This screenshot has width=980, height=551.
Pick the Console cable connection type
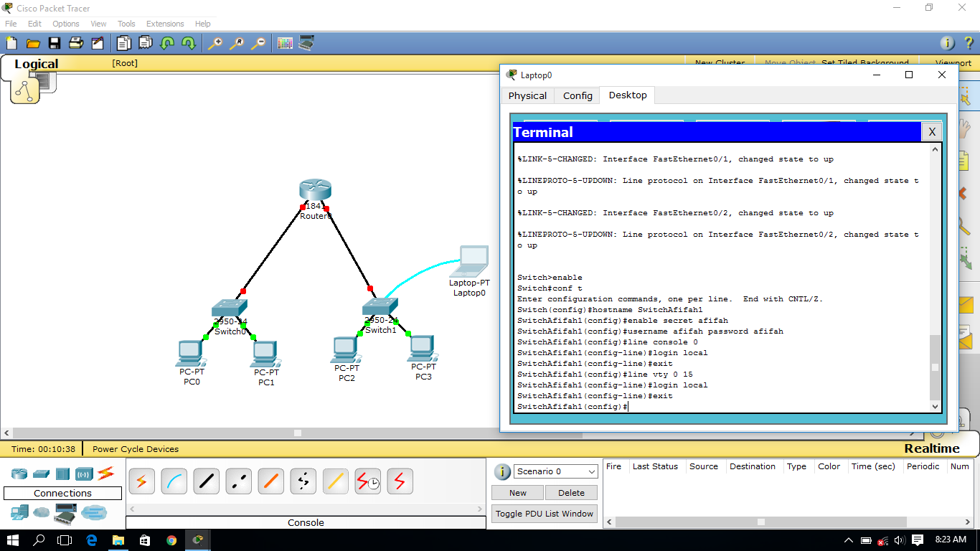[x=174, y=481]
